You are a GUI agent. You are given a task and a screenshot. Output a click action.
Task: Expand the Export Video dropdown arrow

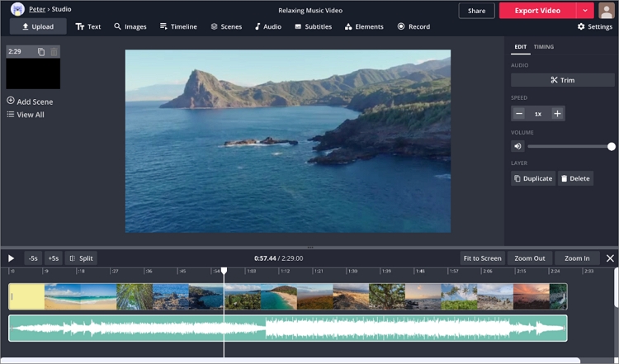point(585,11)
